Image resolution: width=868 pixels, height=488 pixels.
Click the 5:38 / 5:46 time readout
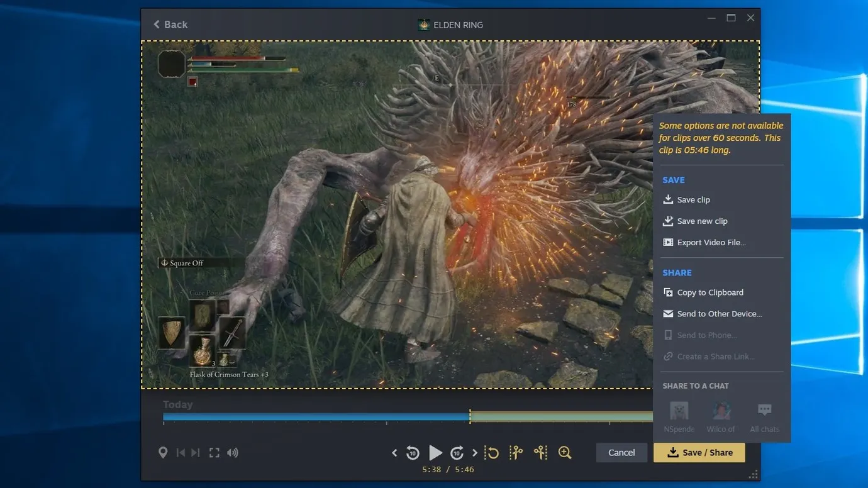click(x=448, y=470)
